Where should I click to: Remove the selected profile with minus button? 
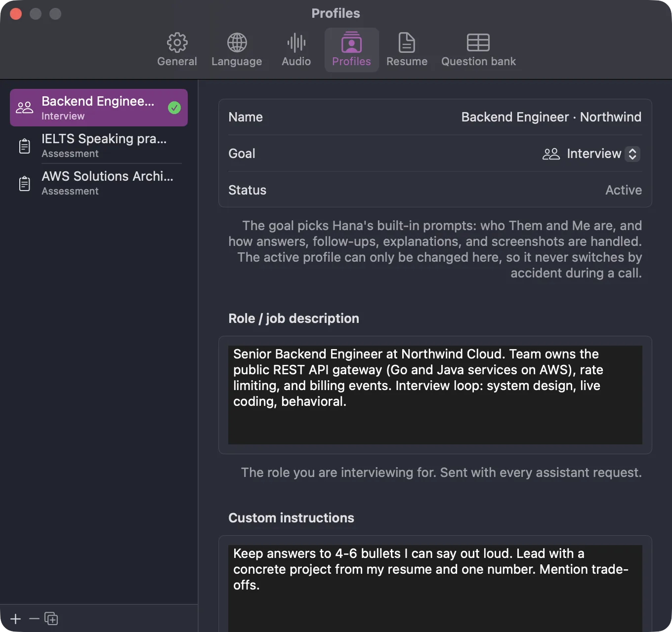(x=34, y=619)
